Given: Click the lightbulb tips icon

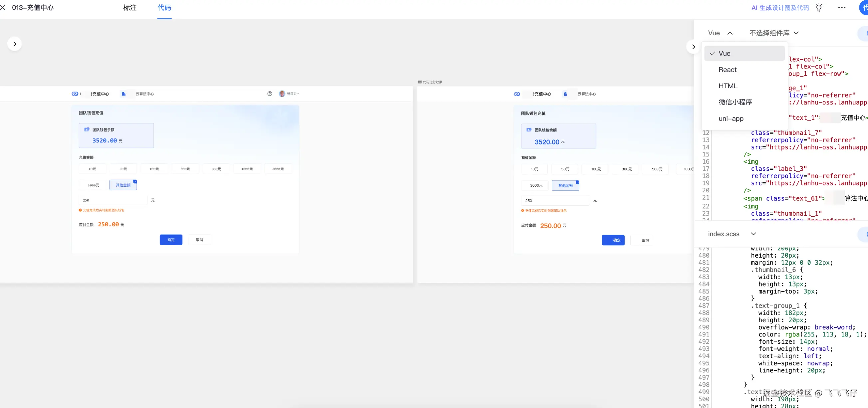Looking at the screenshot, I should 819,7.
